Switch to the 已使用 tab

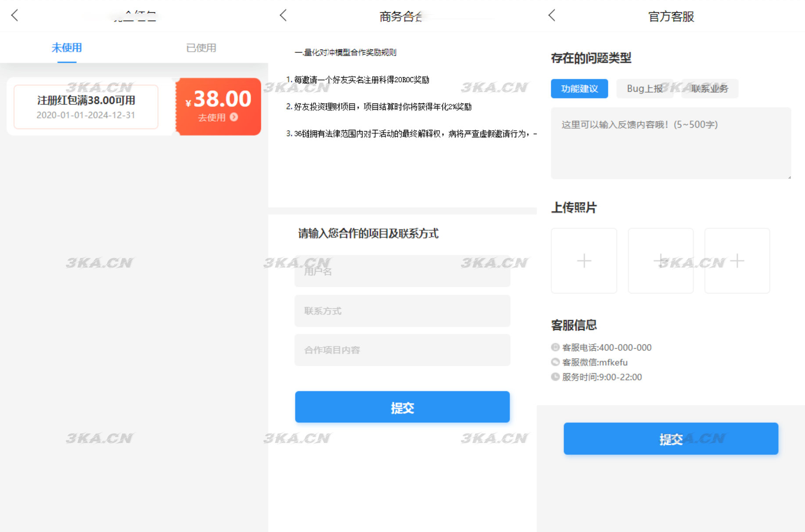(x=201, y=48)
